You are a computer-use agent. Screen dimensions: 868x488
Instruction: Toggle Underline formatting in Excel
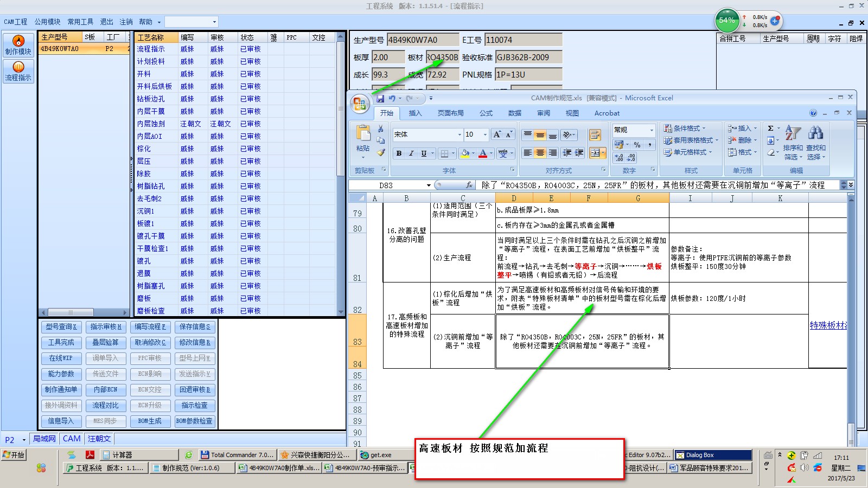[x=424, y=153]
